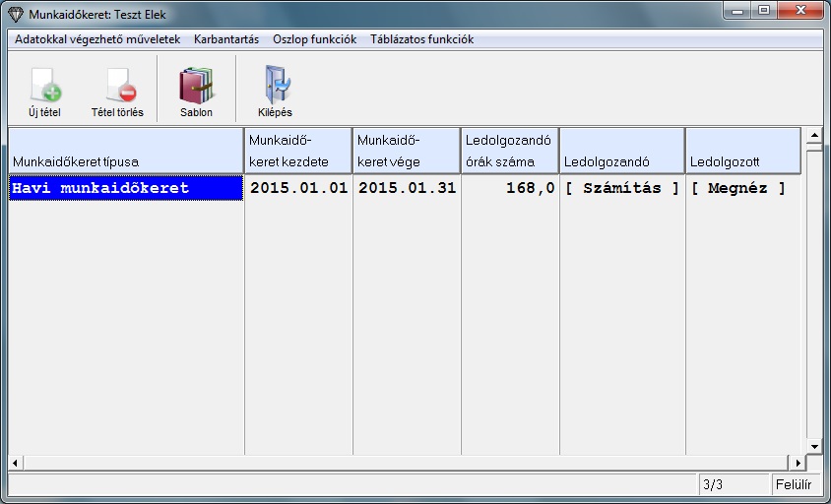Open the Táblázatos funkciók menu
The height and width of the screenshot is (504, 831).
coord(421,39)
